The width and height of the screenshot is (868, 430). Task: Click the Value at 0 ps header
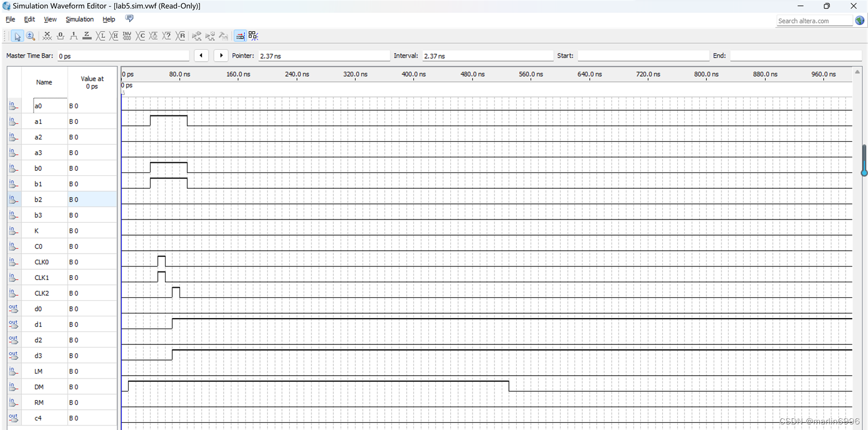tap(92, 82)
